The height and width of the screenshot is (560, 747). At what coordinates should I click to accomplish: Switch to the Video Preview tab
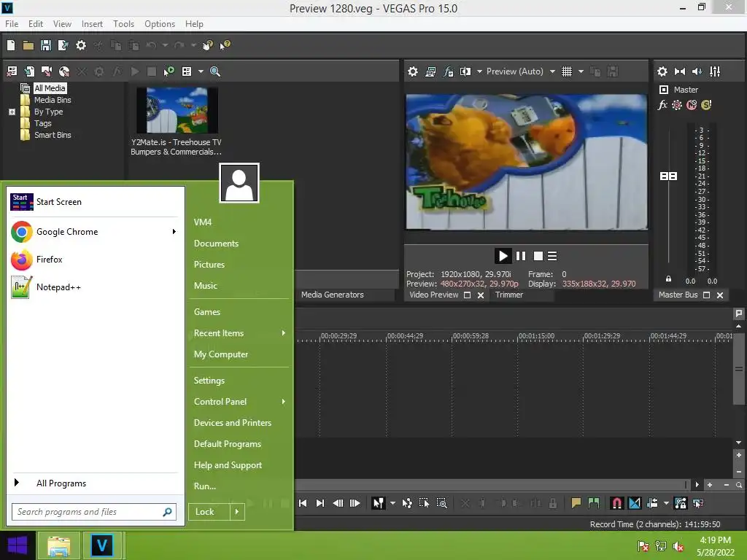434,295
